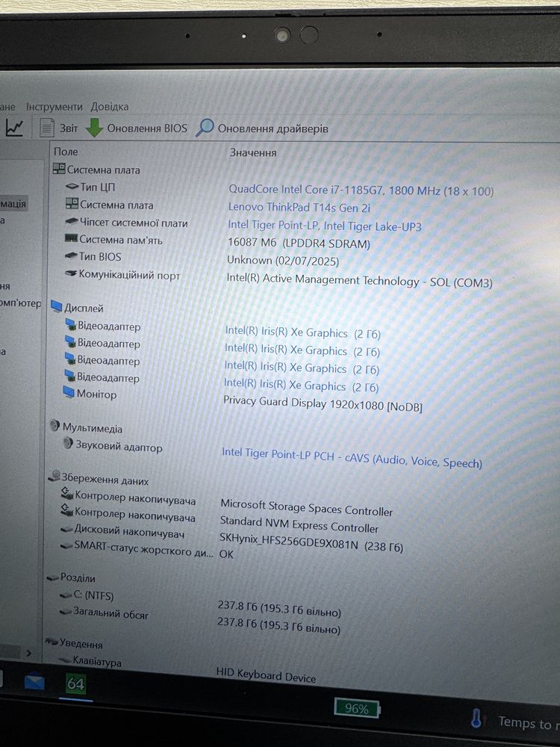Image resolution: width=560 pixels, height=747 pixels.
Task: Open the Інструменти menu
Action: tap(54, 107)
